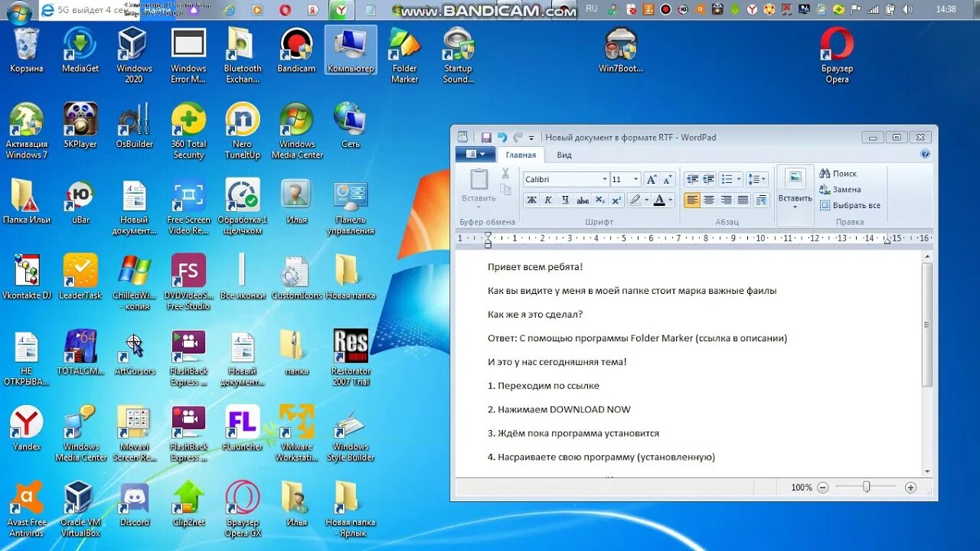
Task: Select the Корзина desktop icon
Action: coord(27,50)
